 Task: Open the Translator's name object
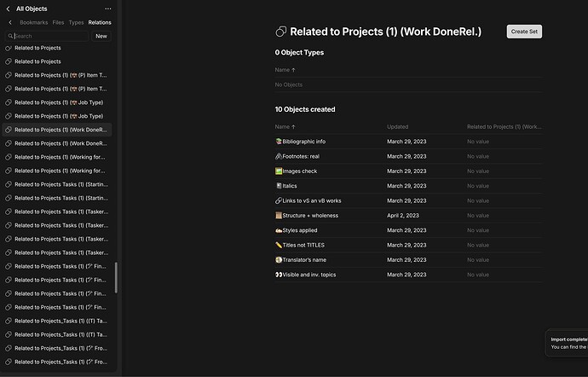tap(304, 260)
